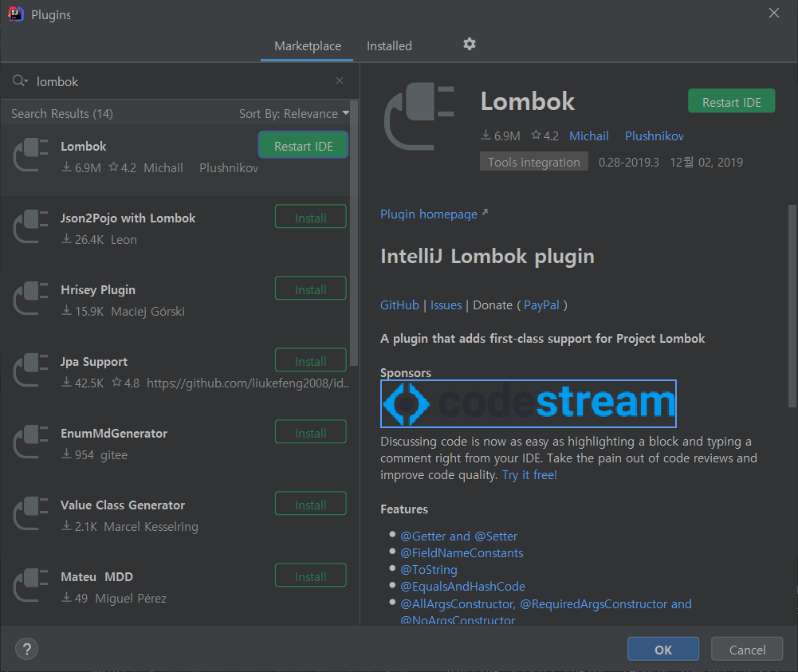
Task: Click the Mateu MDD plugin icon
Action: 30,586
